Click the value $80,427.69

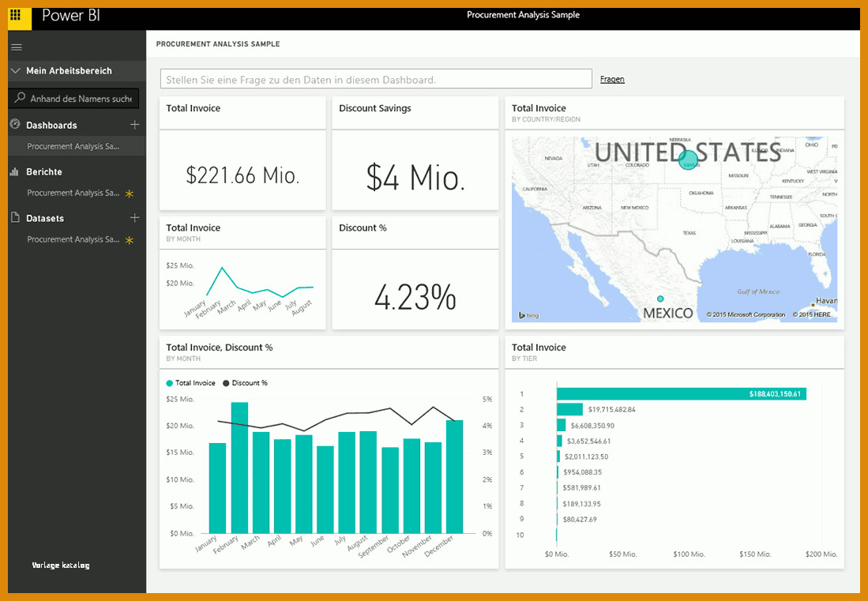[580, 520]
